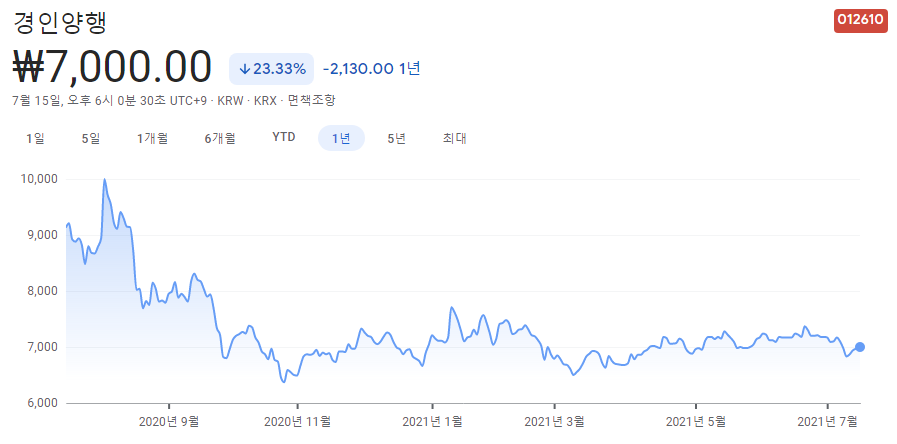The width and height of the screenshot is (897, 444).
Task: Click the 2021년 7월 axis label
Action: point(828,422)
